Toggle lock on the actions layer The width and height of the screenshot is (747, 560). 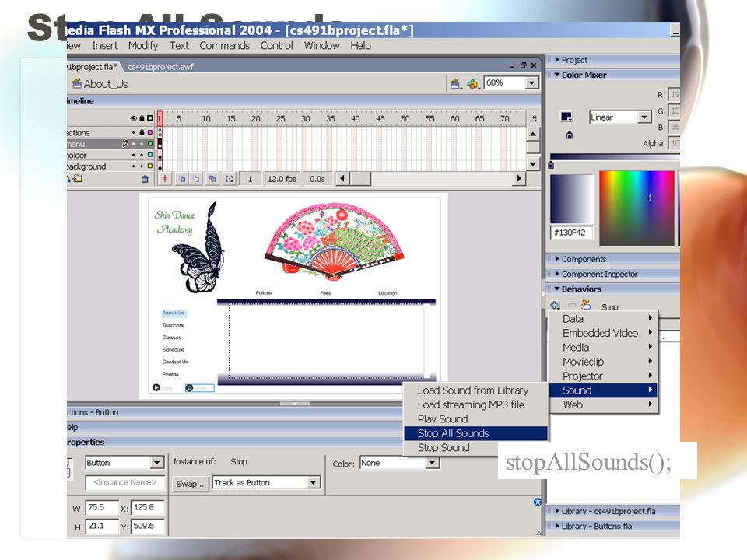click(x=142, y=132)
